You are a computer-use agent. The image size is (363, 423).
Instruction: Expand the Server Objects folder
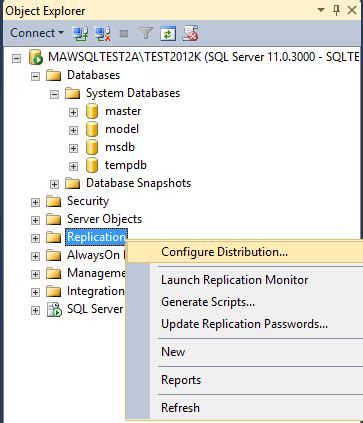click(x=35, y=220)
